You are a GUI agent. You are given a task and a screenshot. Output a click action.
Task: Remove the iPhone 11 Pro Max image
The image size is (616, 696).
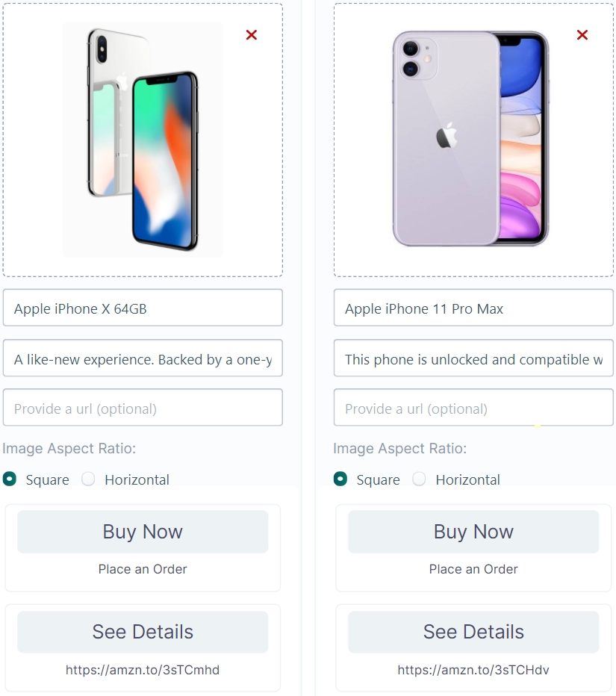582,35
